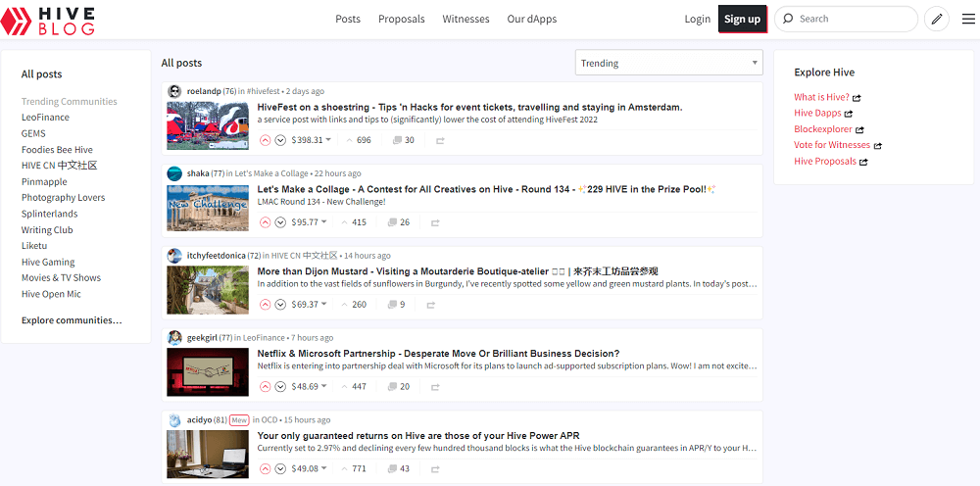
Task: Open the Trending sort dropdown
Action: [668, 63]
